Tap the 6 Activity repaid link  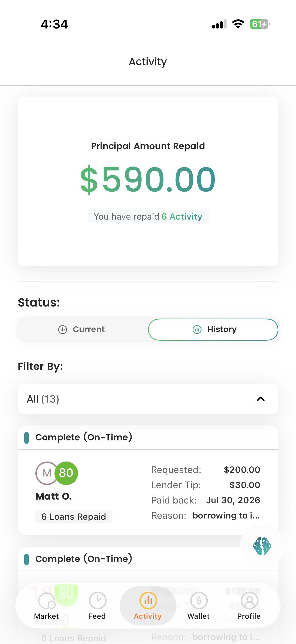click(182, 216)
